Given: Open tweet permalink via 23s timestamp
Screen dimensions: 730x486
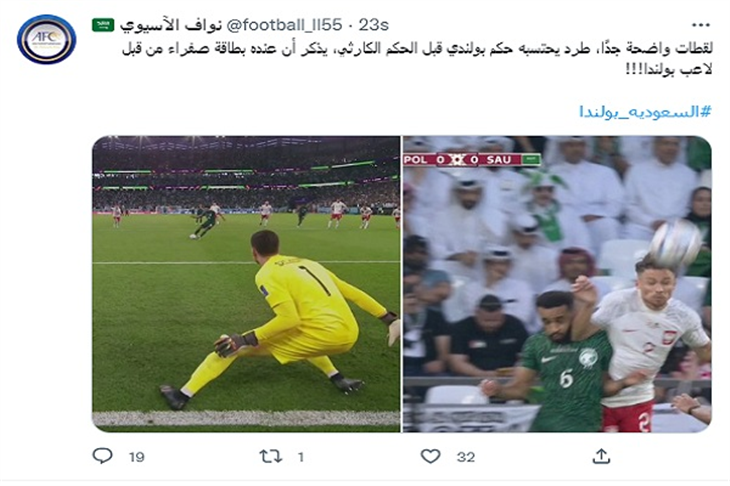Looking at the screenshot, I should coord(373,25).
